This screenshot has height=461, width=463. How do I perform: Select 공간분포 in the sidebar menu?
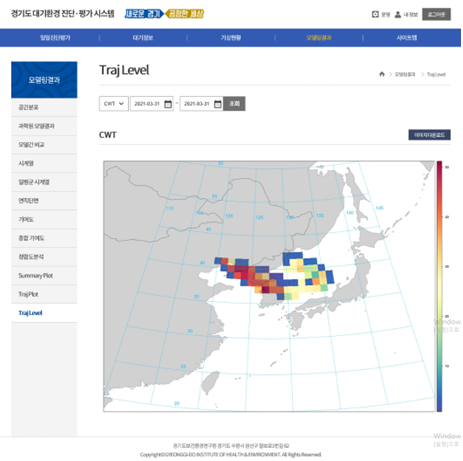point(44,107)
